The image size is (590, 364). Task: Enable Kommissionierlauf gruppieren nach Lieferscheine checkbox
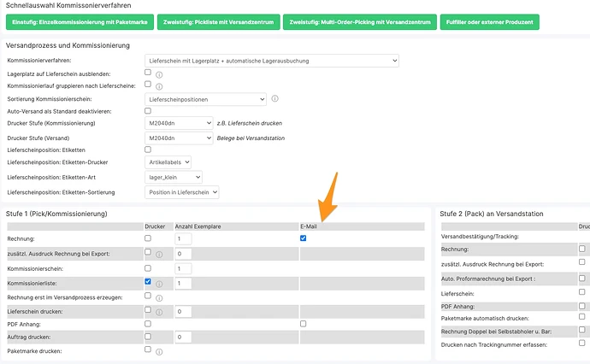[x=148, y=84]
